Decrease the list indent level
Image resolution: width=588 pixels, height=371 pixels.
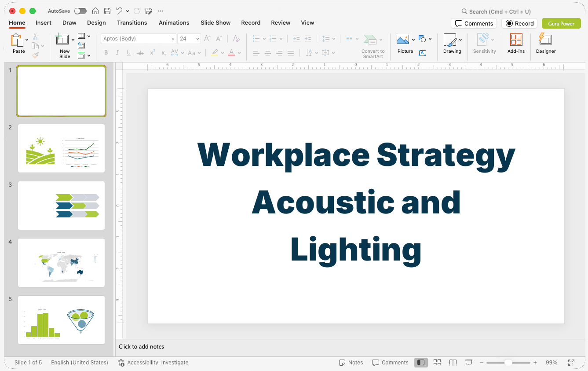pyautogui.click(x=296, y=39)
